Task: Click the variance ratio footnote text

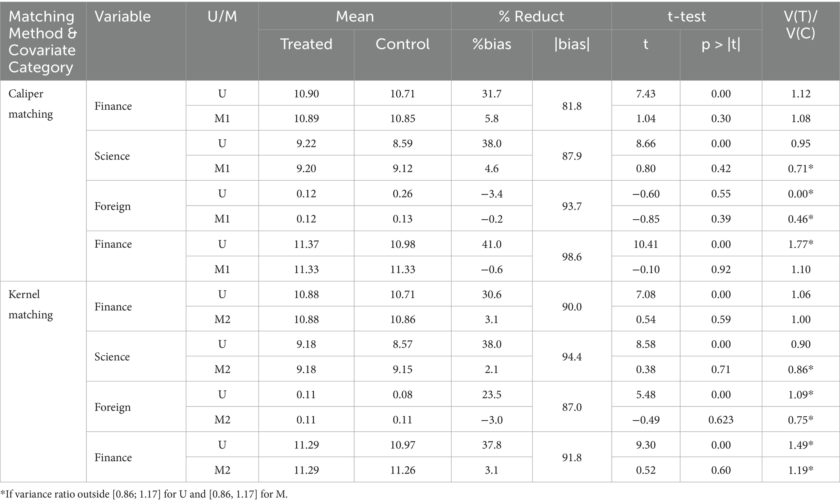Action: tap(144, 494)
